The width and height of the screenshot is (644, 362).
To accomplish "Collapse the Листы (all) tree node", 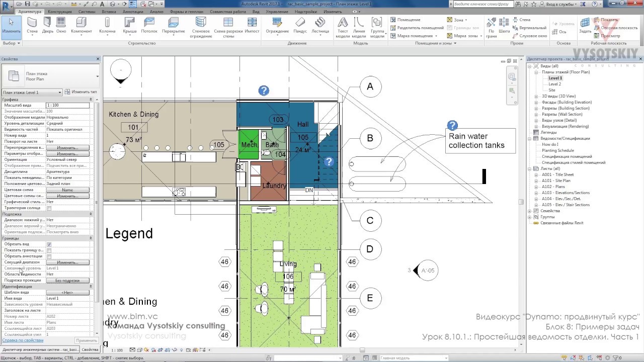I will (x=530, y=168).
